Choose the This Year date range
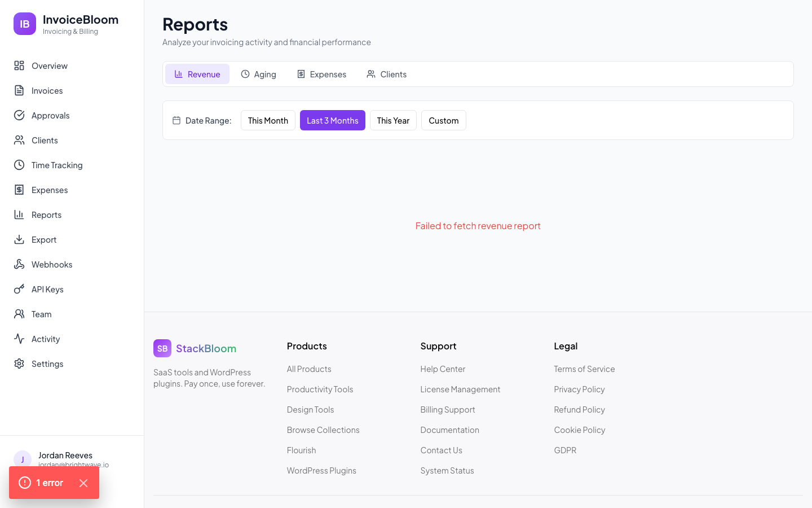This screenshot has width=812, height=508. tap(393, 120)
